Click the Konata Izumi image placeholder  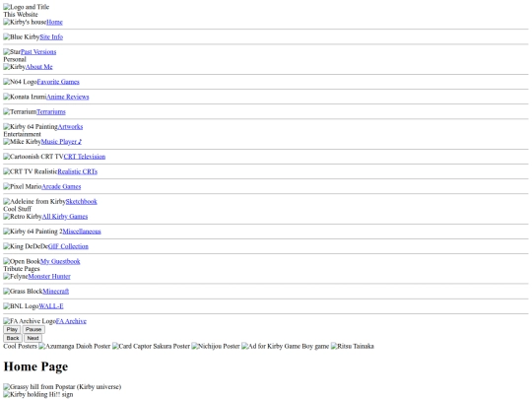coord(25,97)
